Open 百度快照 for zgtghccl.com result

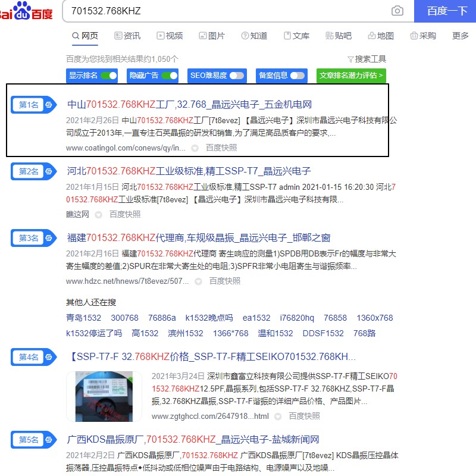pyautogui.click(x=304, y=416)
